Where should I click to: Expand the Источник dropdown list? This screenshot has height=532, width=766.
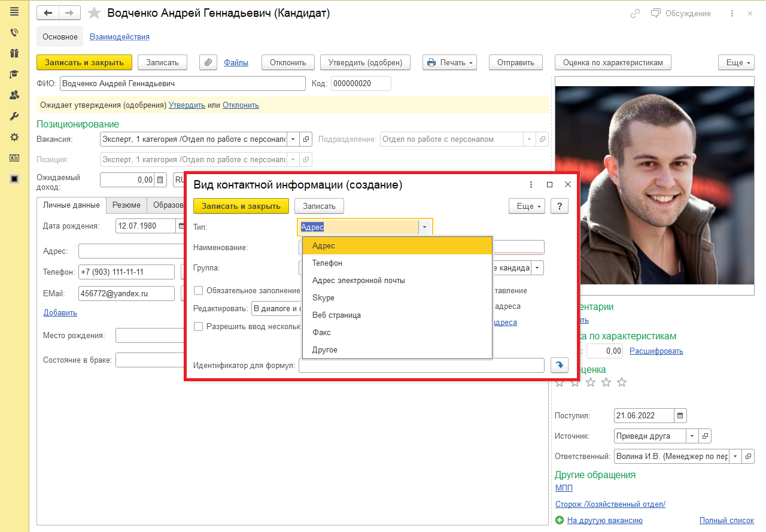pos(692,436)
